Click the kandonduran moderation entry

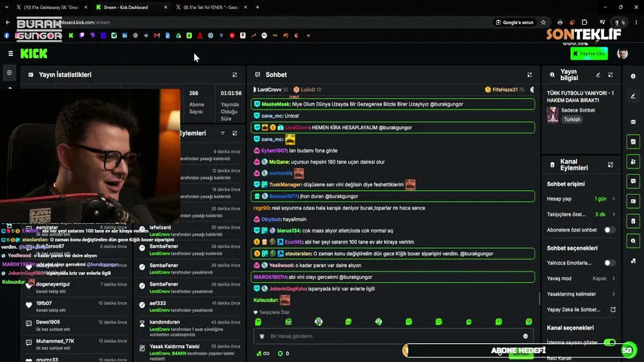(x=190, y=328)
